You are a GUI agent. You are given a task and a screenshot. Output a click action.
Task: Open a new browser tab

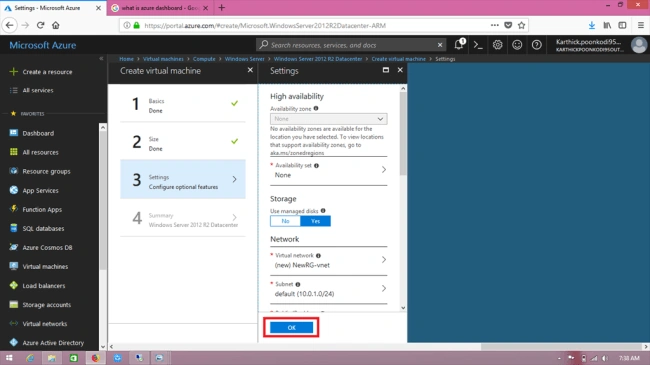(x=222, y=7)
